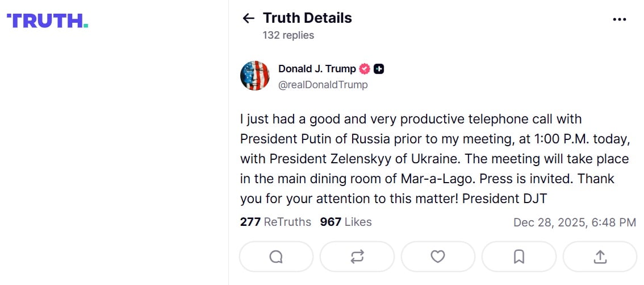Reply using the speech bubble button
This screenshot has width=644, height=285.
click(x=276, y=257)
